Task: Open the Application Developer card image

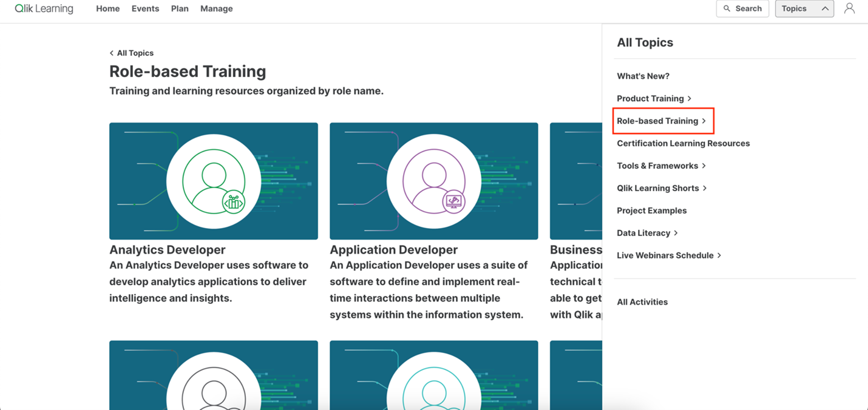Action: [434, 181]
